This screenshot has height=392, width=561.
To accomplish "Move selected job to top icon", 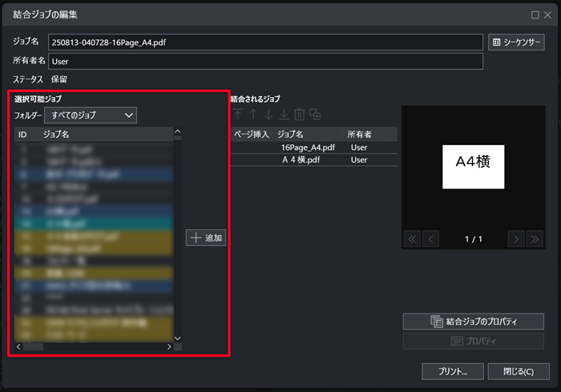I will click(238, 115).
